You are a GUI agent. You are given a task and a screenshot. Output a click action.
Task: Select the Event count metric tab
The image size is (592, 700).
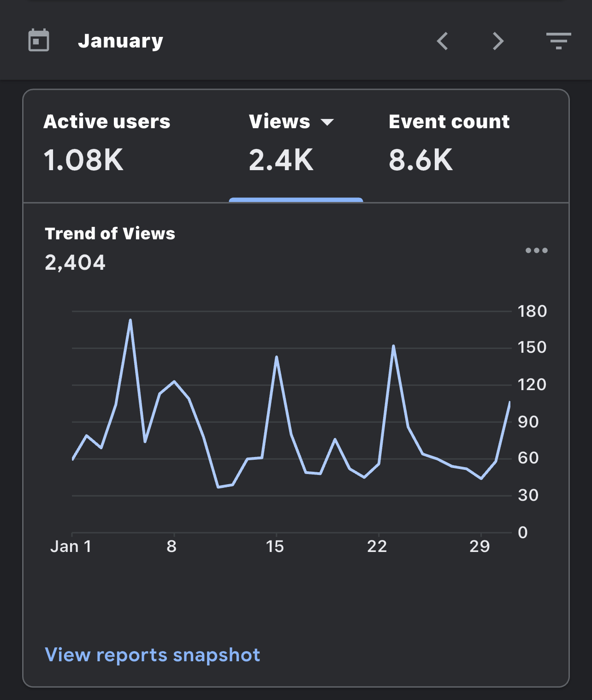449,143
